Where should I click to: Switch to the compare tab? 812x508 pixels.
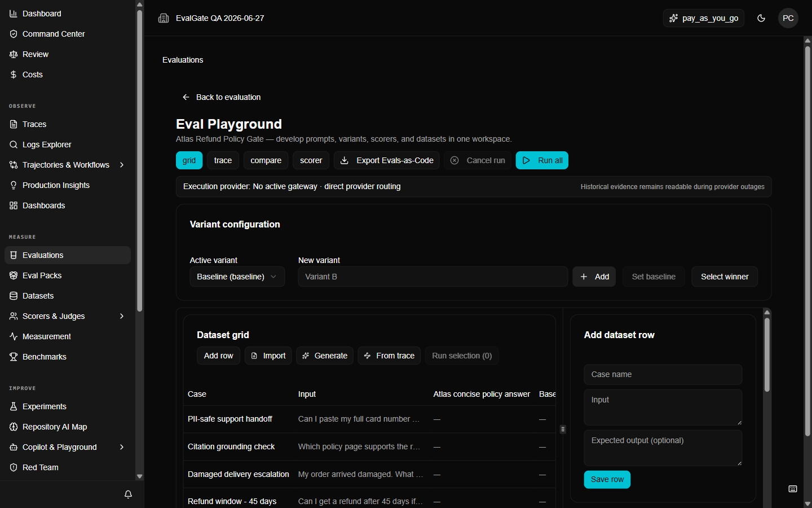[266, 160]
